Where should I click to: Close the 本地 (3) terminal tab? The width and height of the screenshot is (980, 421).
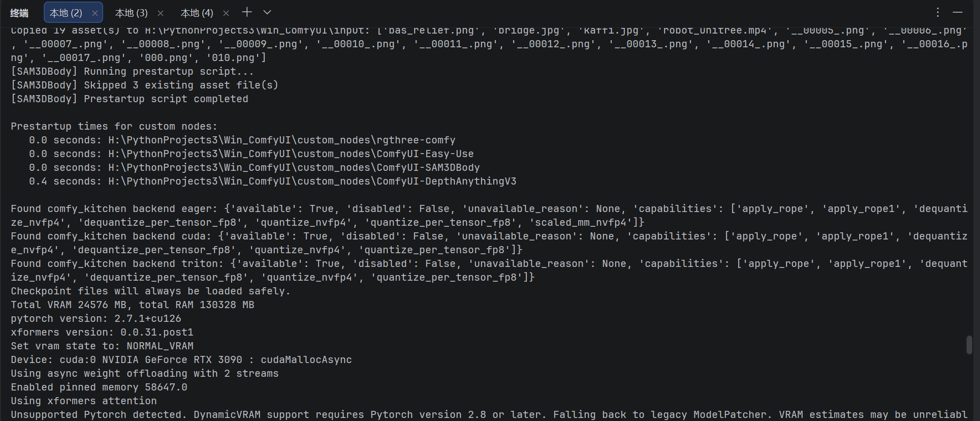(x=161, y=13)
